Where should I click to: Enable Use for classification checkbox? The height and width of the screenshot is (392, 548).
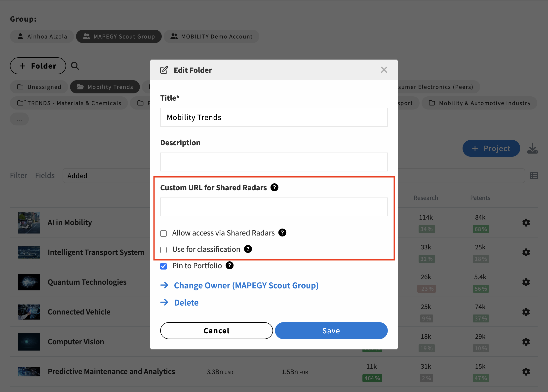pos(163,250)
